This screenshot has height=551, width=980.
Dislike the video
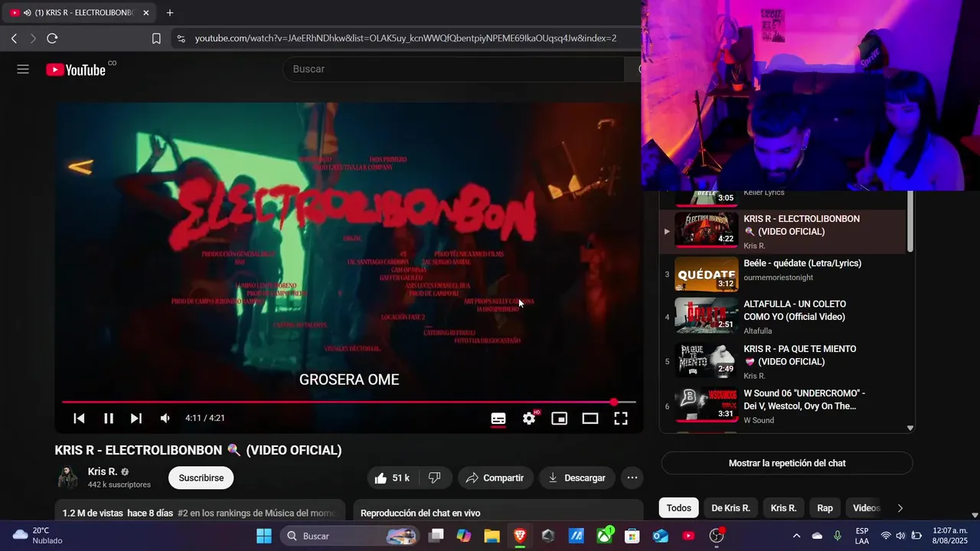[x=435, y=478]
